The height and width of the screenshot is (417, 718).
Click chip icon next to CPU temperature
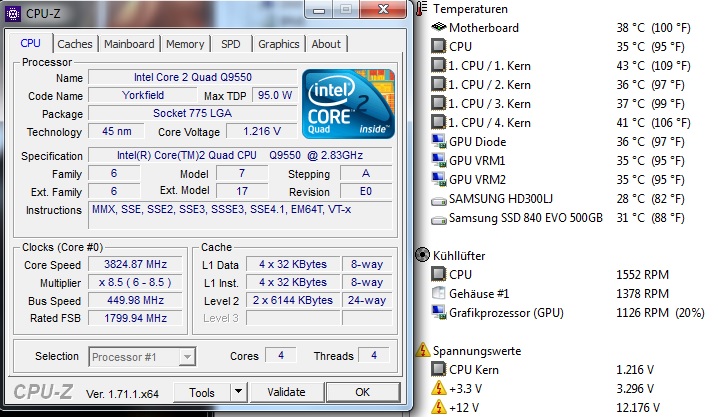click(x=439, y=46)
